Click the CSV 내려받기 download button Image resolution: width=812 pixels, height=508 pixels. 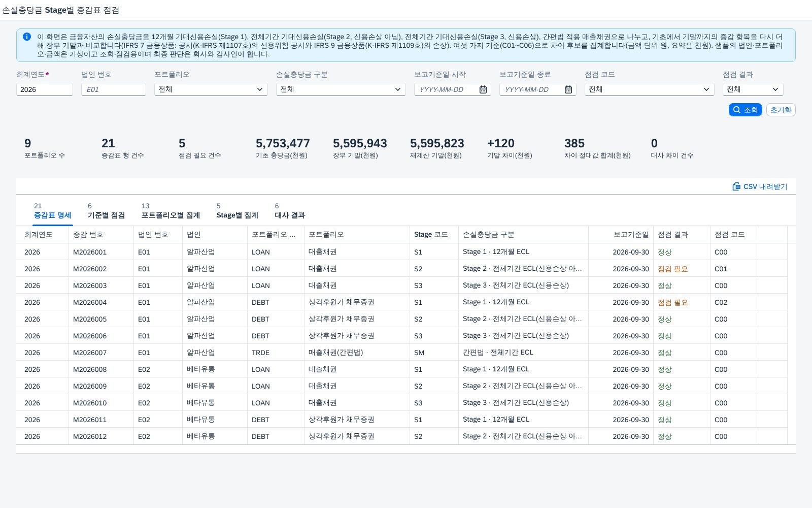(760, 186)
